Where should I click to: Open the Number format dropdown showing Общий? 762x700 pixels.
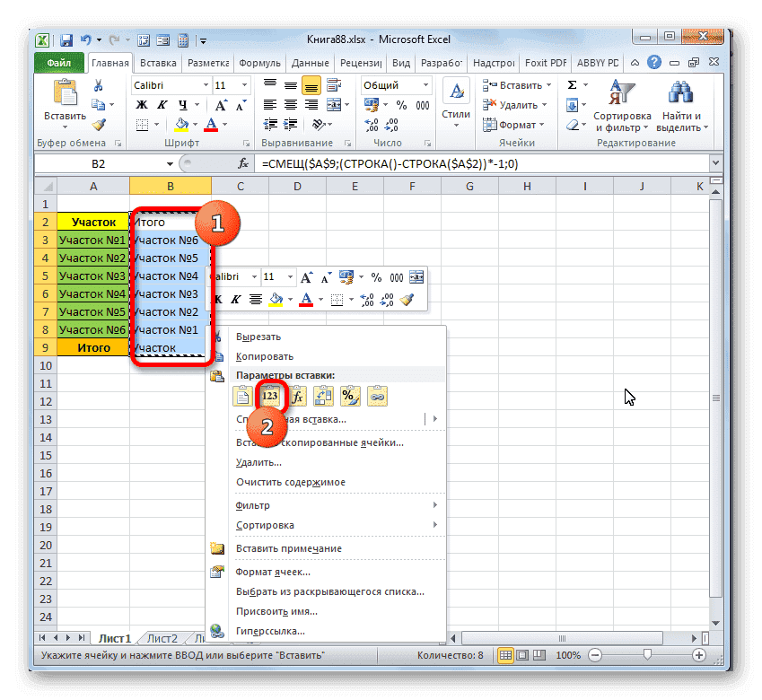(x=392, y=84)
